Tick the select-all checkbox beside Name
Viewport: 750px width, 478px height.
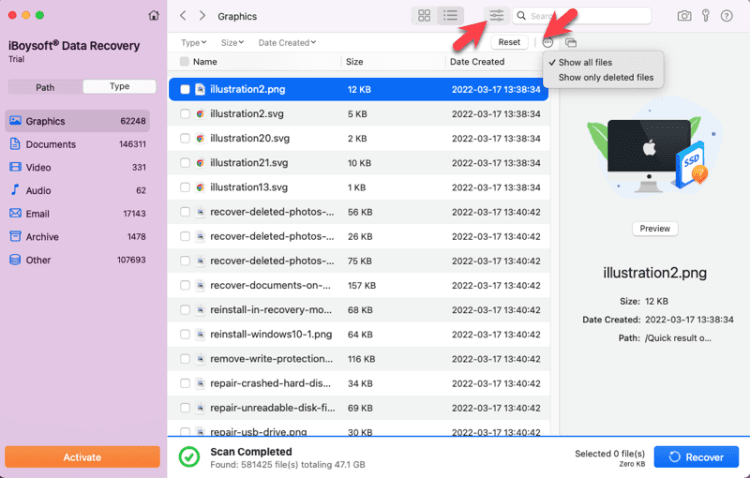(x=184, y=62)
